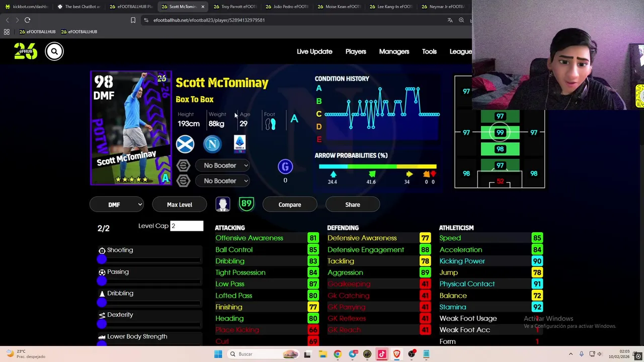644x362 pixels.
Task: Open the site search magnifier icon
Action: [54, 51]
